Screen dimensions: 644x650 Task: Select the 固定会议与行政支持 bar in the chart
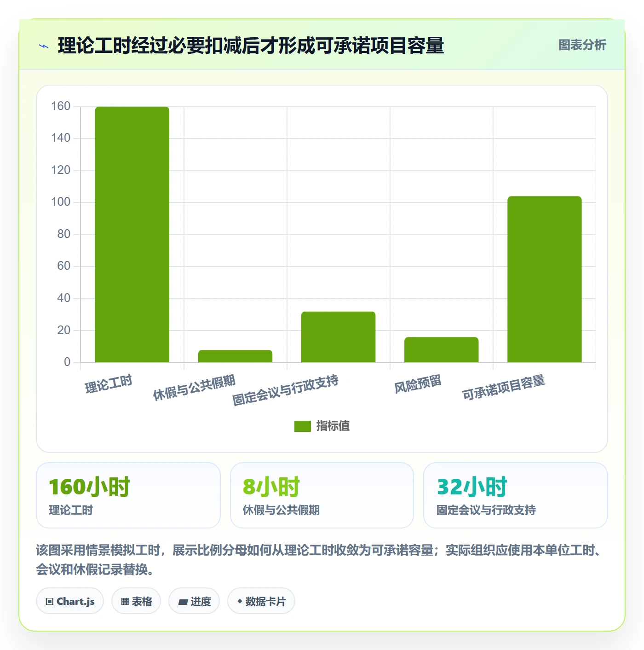(x=338, y=337)
